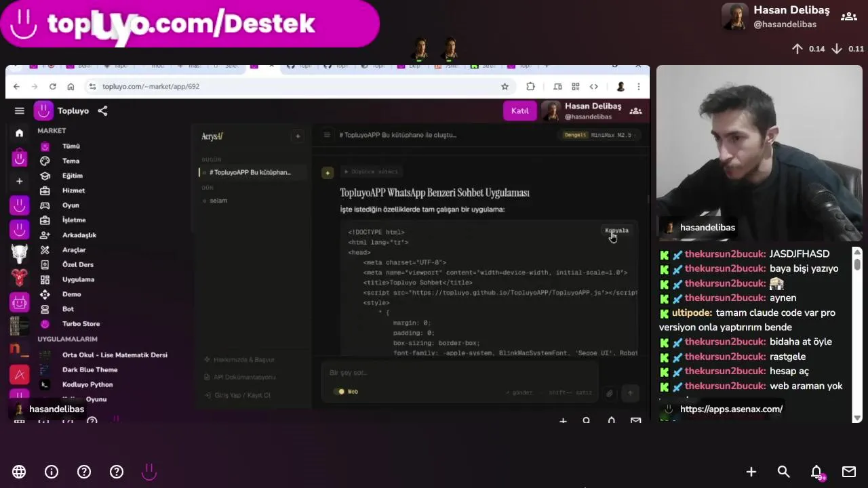Click the 'Bir şey sor...' message input
This screenshot has height=488, width=868.
(461, 373)
